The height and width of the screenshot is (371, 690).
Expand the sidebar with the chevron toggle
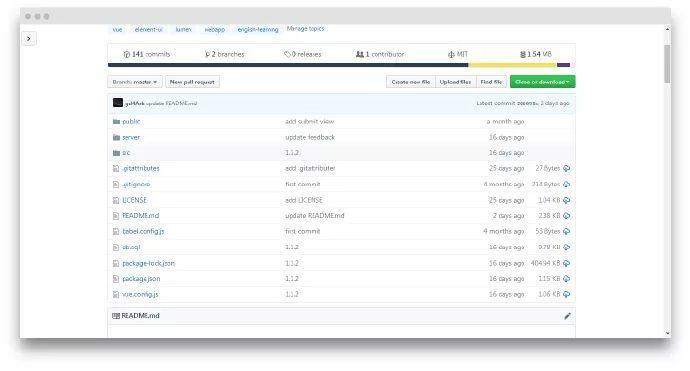tap(29, 39)
